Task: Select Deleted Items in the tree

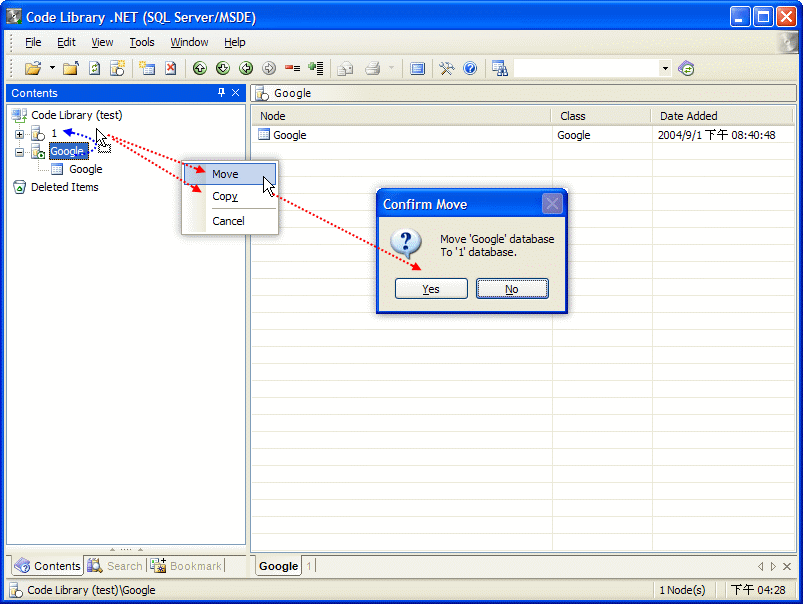Action: pyautogui.click(x=65, y=188)
